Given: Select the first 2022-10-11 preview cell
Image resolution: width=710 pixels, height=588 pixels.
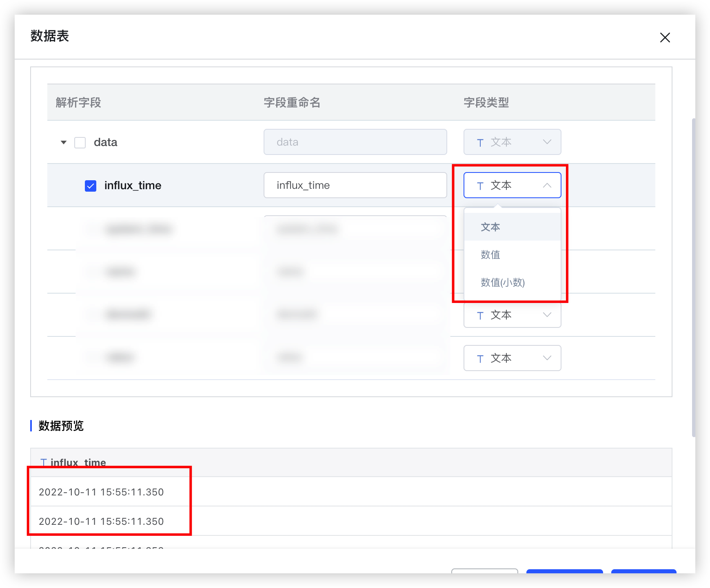Looking at the screenshot, I should coord(101,492).
